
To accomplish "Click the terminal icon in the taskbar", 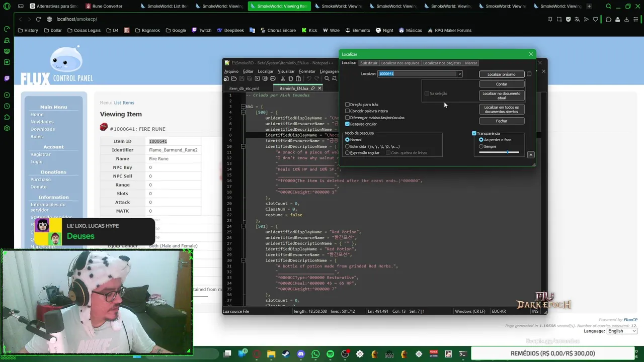I will click(x=463, y=354).
